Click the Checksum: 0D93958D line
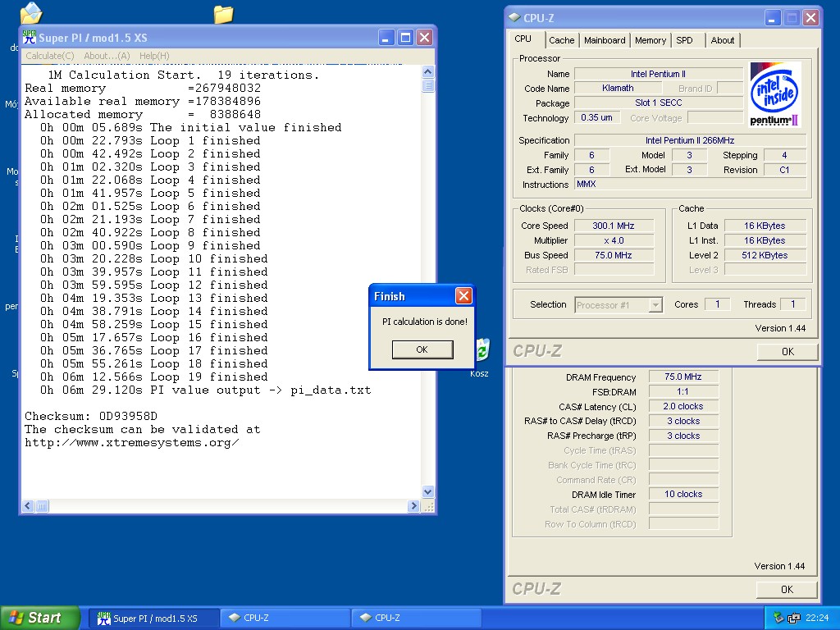 click(91, 416)
